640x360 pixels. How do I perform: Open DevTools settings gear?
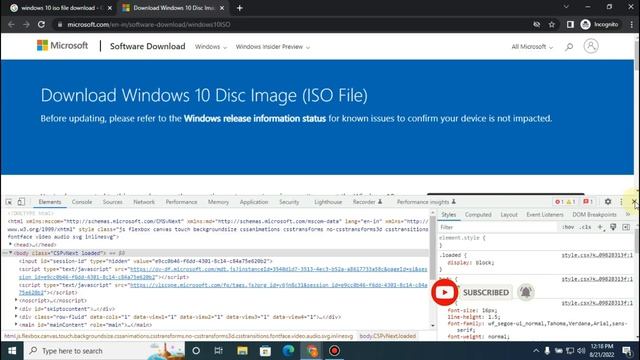click(608, 202)
